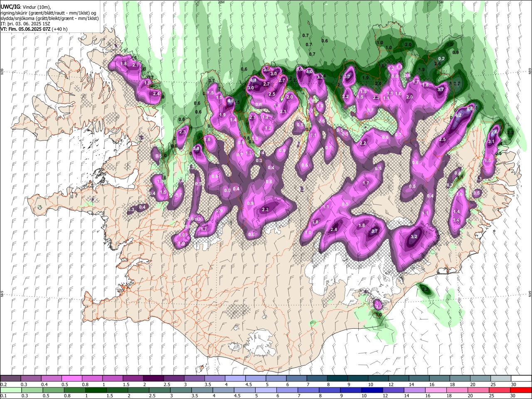Click the 'VT: Fim. 05.06.2025 07Z' line
Viewport: 532px width, 399px height.
[26, 29]
